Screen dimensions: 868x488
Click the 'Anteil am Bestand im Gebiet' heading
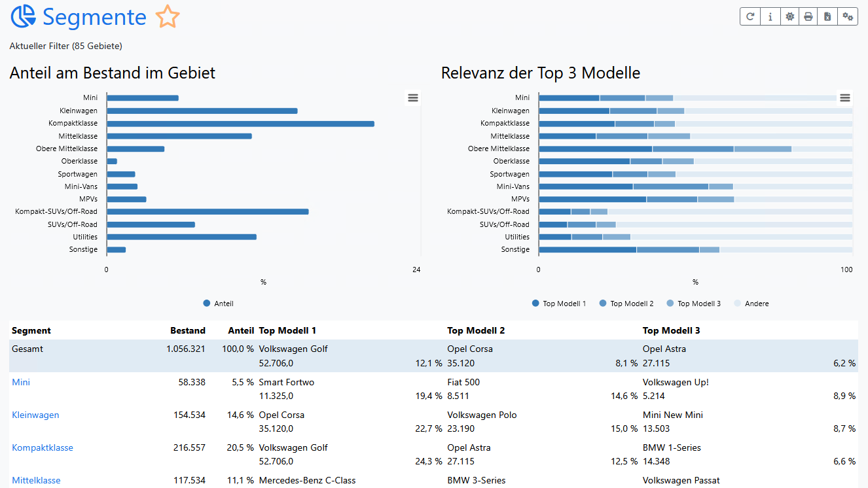113,73
